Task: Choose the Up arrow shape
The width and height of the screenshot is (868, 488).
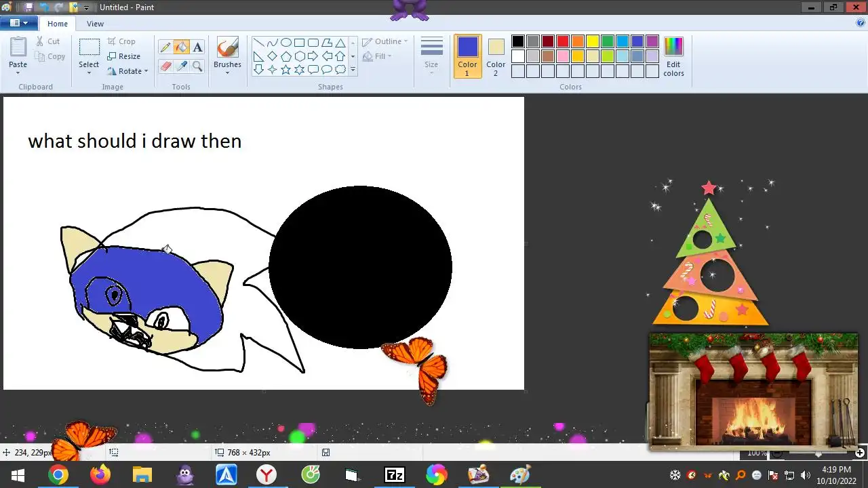Action: (x=340, y=56)
